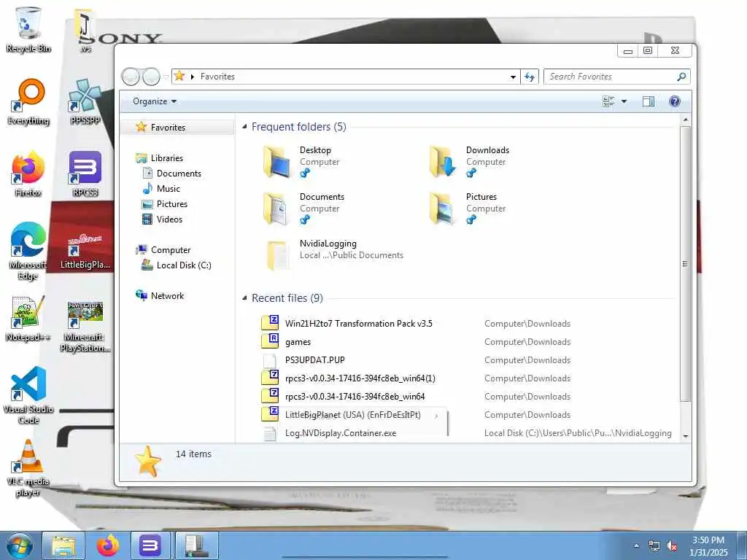
Task: Collapse the Frequent folders group
Action: (x=244, y=127)
